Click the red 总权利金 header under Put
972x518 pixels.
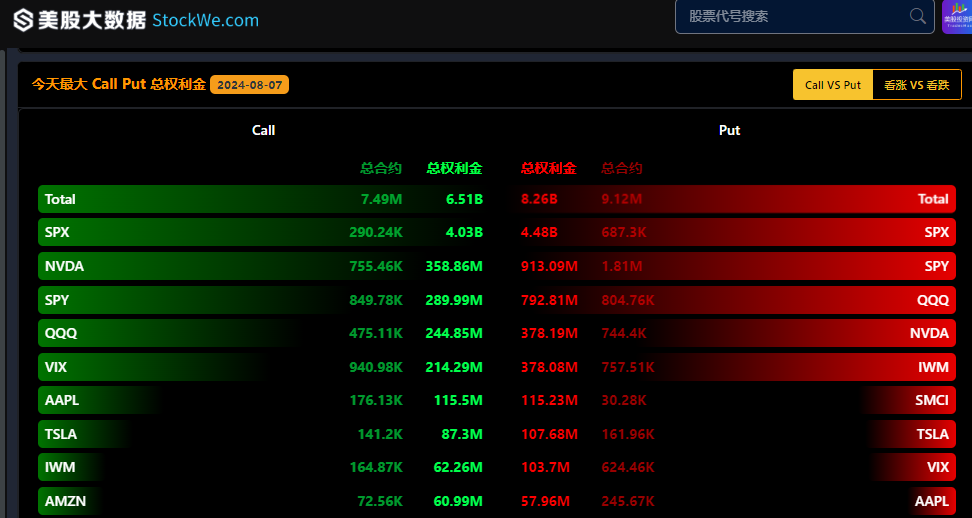pyautogui.click(x=549, y=168)
